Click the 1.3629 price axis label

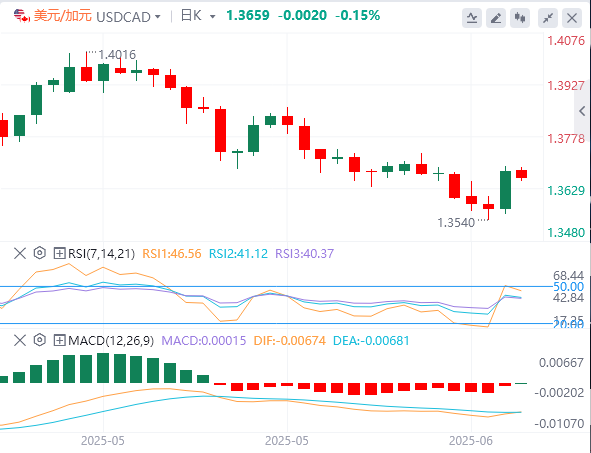click(566, 191)
